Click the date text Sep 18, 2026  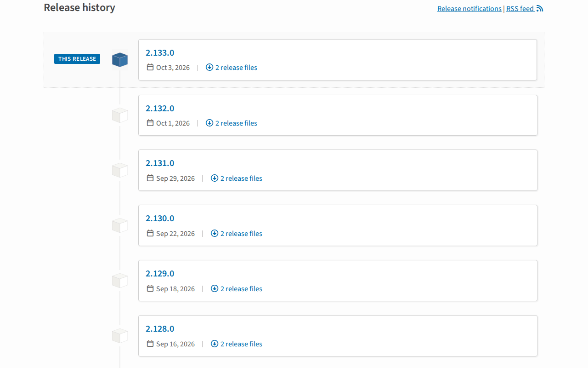[175, 289]
